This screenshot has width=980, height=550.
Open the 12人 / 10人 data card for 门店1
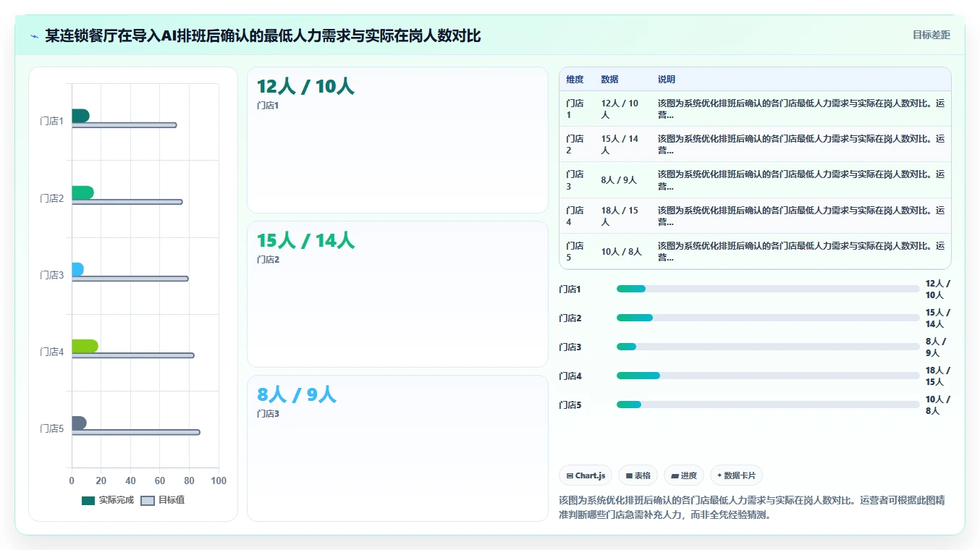pos(397,140)
